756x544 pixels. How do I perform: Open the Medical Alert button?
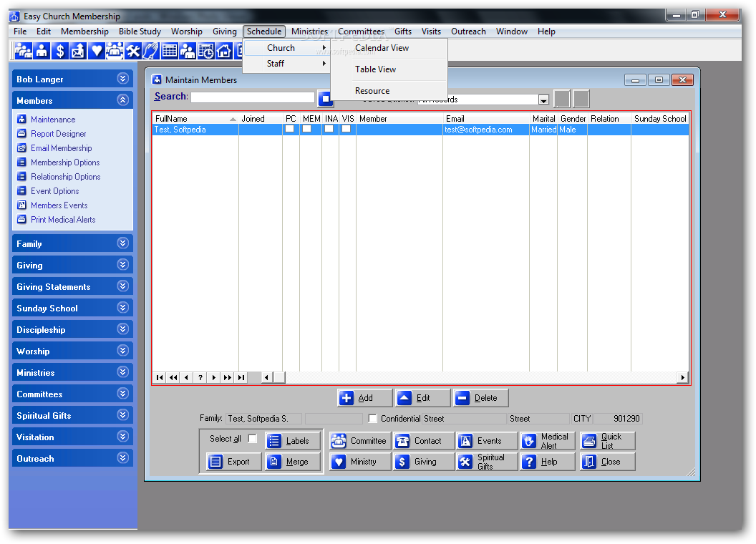click(548, 441)
